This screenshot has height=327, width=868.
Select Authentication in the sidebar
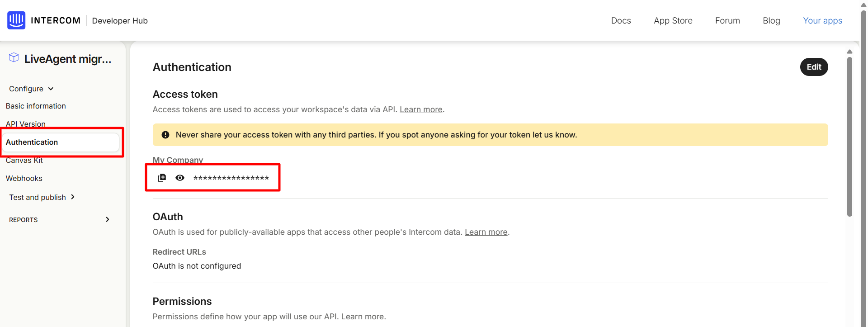pos(32,142)
